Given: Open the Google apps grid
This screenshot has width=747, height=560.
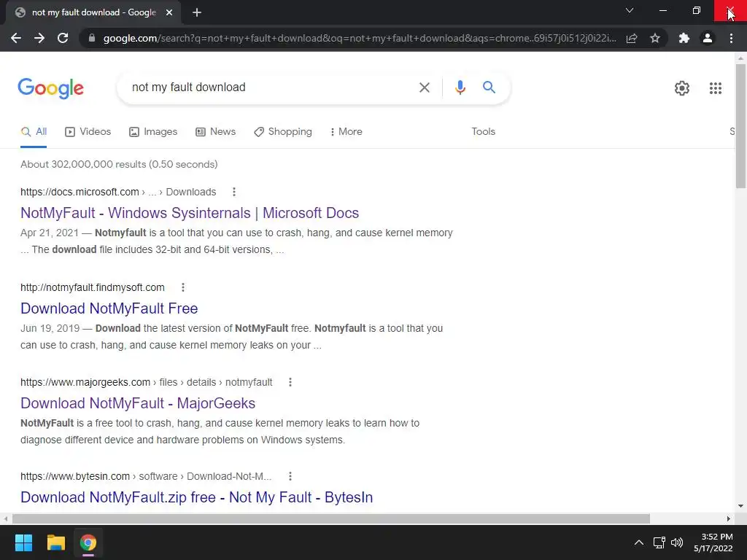Looking at the screenshot, I should point(715,88).
